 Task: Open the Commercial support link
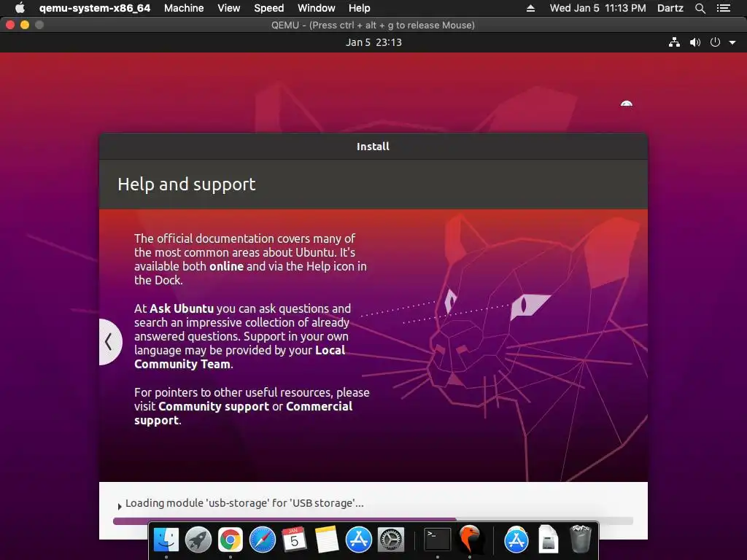pyautogui.click(x=244, y=413)
